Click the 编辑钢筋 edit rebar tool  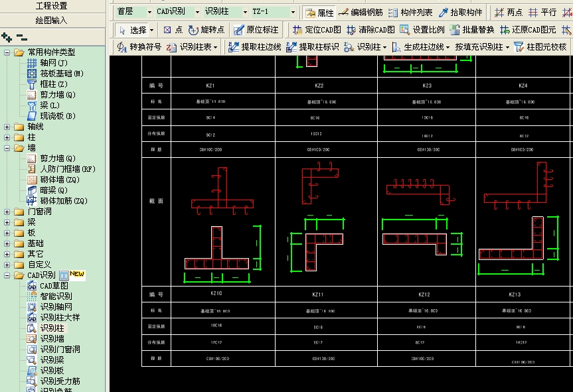[361, 13]
